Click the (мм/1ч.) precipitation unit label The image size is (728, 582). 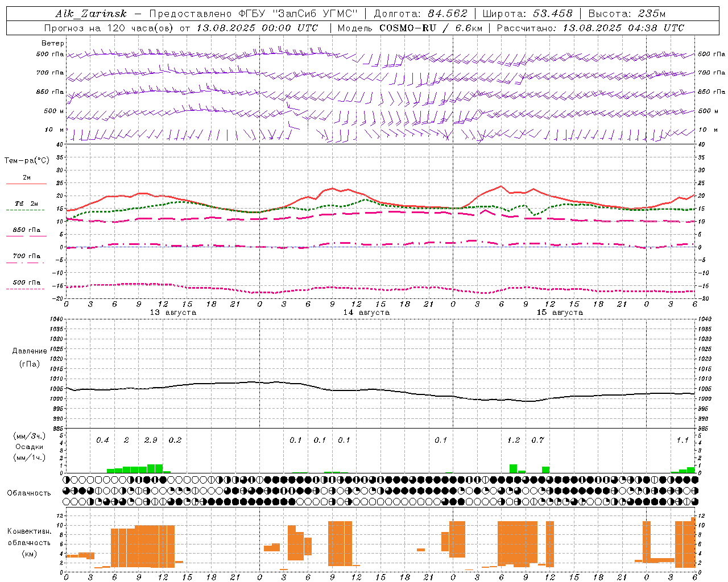coord(30,458)
